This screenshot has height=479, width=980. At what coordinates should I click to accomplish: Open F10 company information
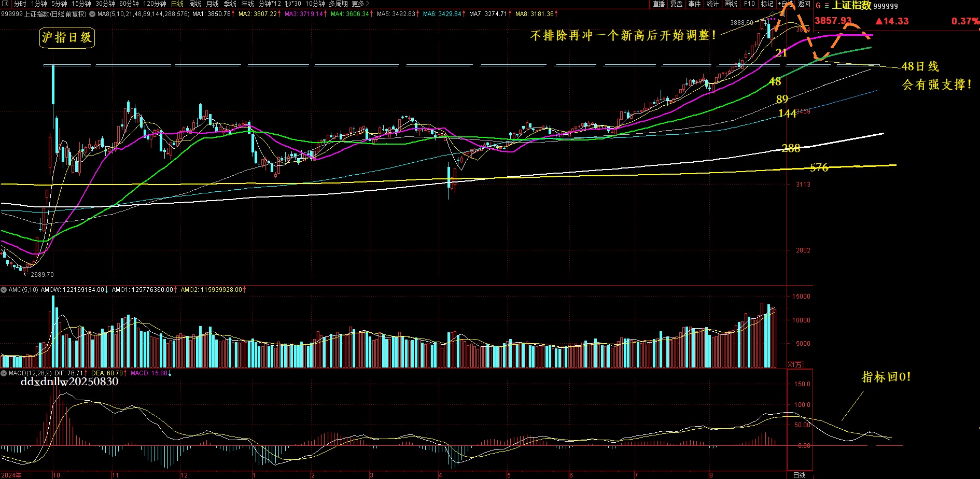749,4
